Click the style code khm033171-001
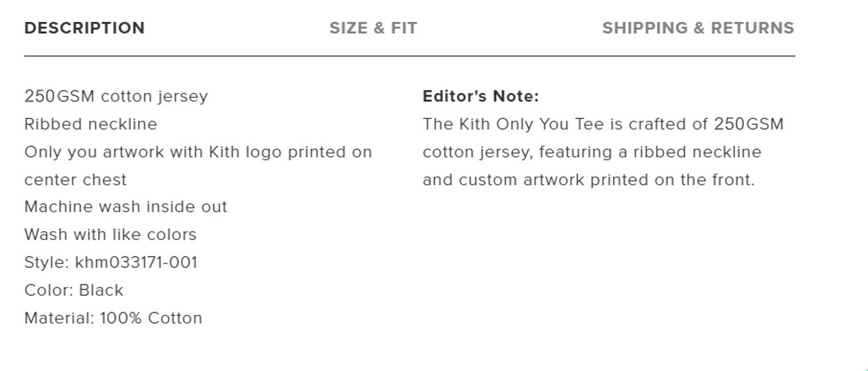This screenshot has height=371, width=868. pyautogui.click(x=136, y=263)
